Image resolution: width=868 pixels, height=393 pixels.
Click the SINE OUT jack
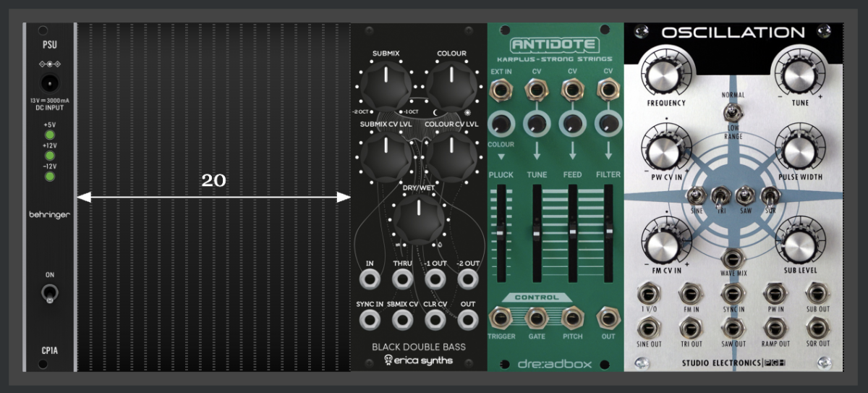[x=647, y=327]
